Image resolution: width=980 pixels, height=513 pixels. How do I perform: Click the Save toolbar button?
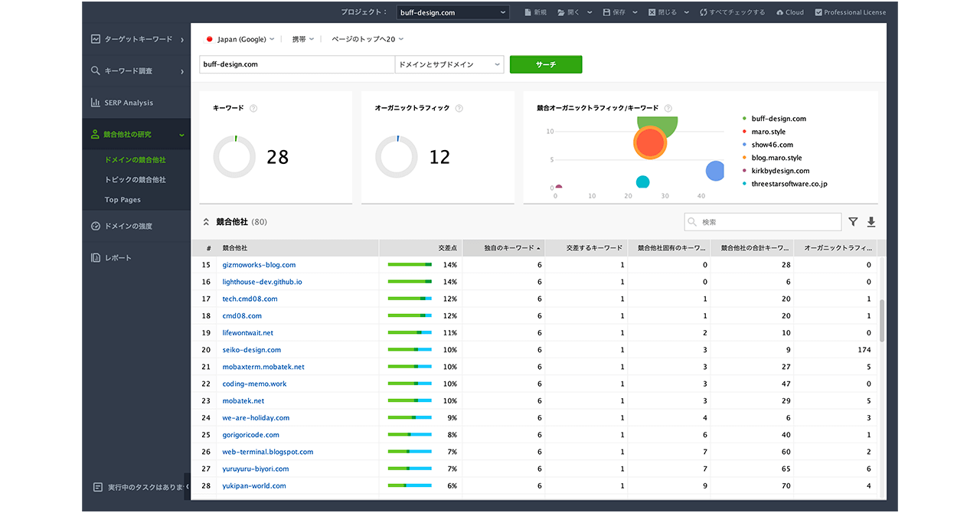click(x=614, y=12)
